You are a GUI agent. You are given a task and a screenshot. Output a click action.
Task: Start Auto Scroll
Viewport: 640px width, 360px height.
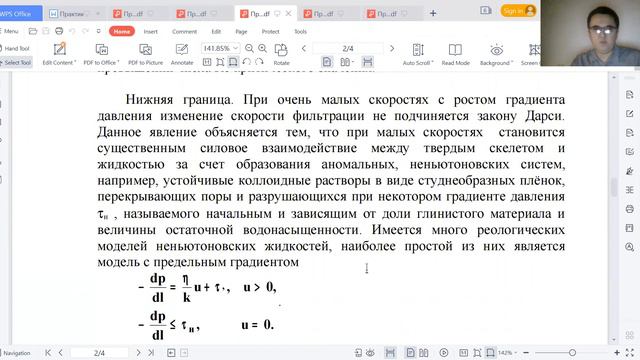tap(418, 54)
